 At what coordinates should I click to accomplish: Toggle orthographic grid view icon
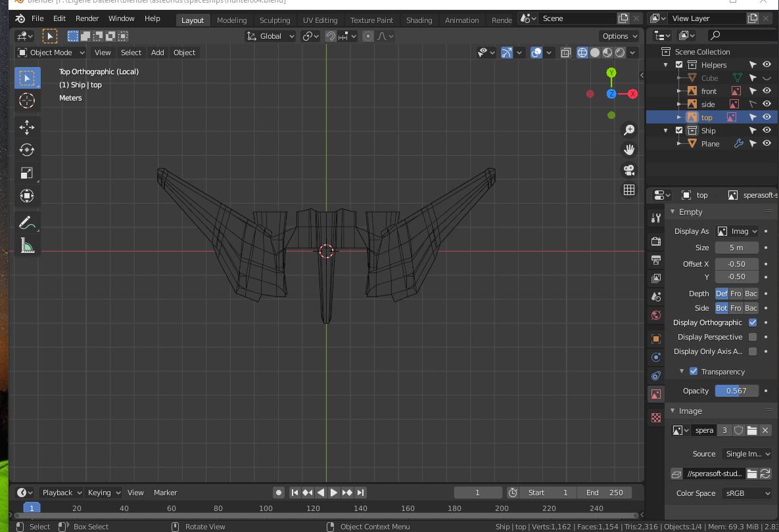pyautogui.click(x=629, y=190)
